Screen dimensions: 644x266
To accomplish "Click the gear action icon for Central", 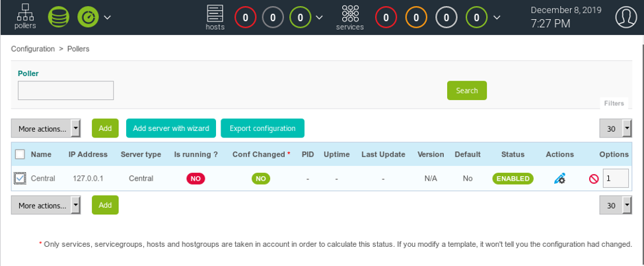I will click(559, 178).
